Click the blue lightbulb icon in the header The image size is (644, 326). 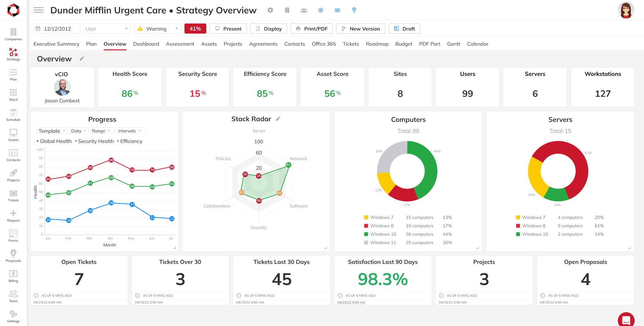click(x=354, y=10)
